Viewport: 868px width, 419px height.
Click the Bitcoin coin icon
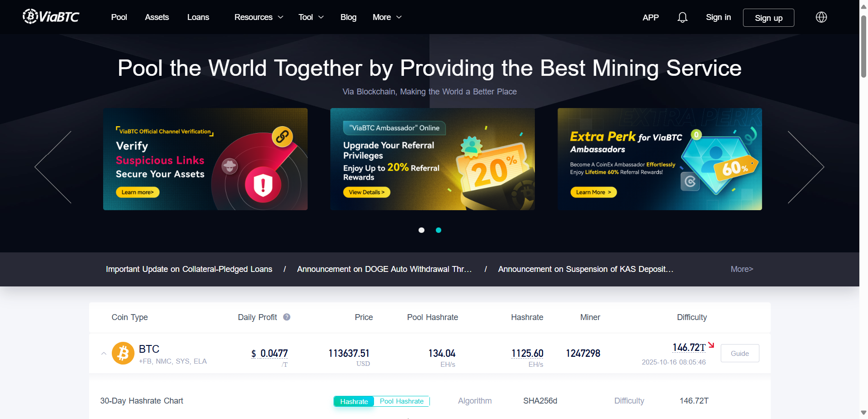coord(123,353)
